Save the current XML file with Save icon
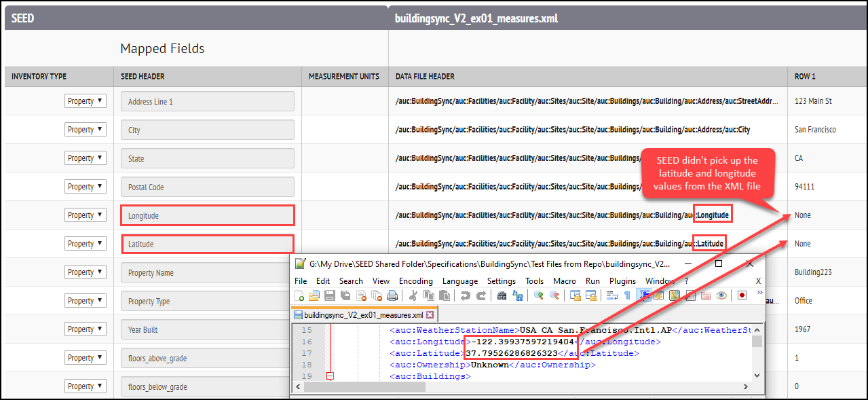The width and height of the screenshot is (868, 400). click(328, 295)
